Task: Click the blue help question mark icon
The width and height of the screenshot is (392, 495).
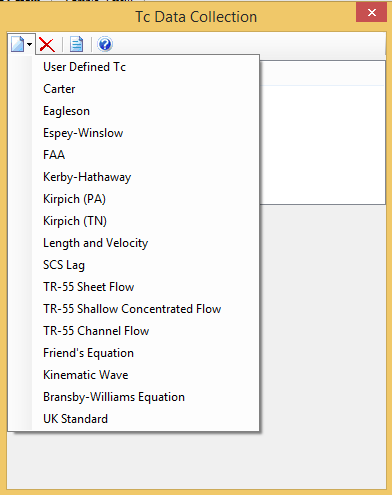Action: (105, 44)
